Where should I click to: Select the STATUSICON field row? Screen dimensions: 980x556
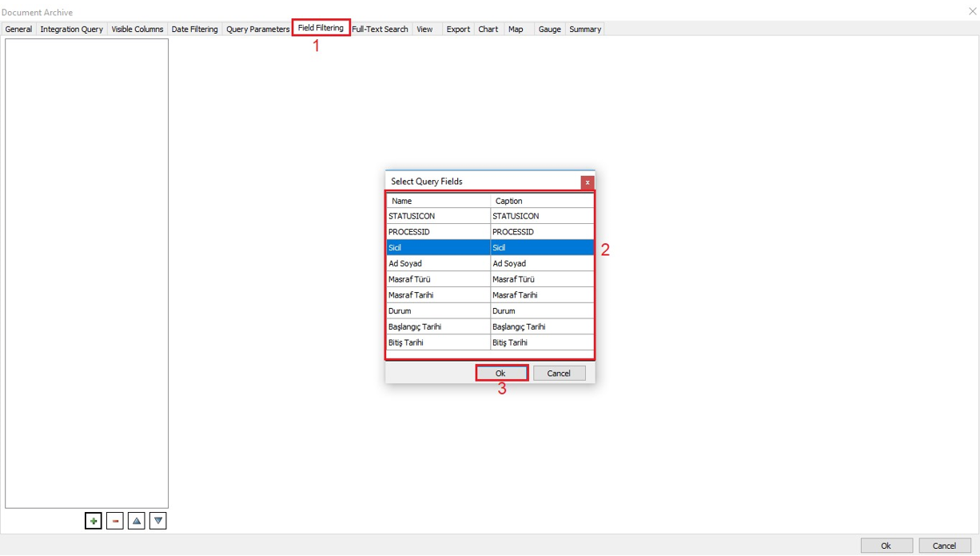438,216
